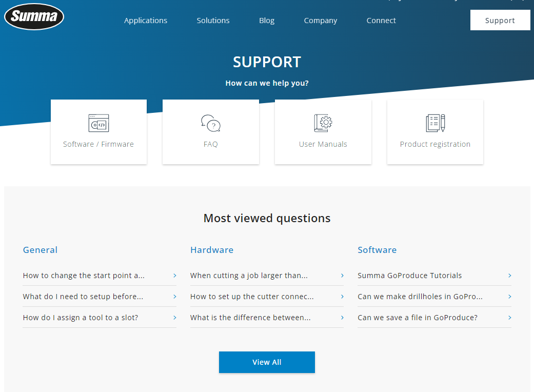Screen dimensions: 534x392
Task: Click the 'Most viewed questions' heading
Action: tap(267, 218)
